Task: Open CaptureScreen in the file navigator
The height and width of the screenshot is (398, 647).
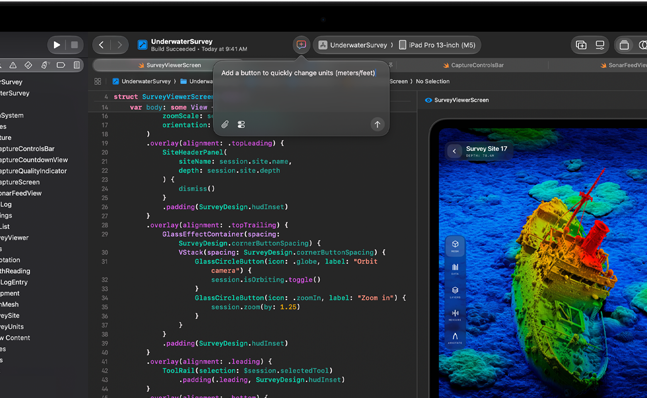Action: [x=20, y=182]
